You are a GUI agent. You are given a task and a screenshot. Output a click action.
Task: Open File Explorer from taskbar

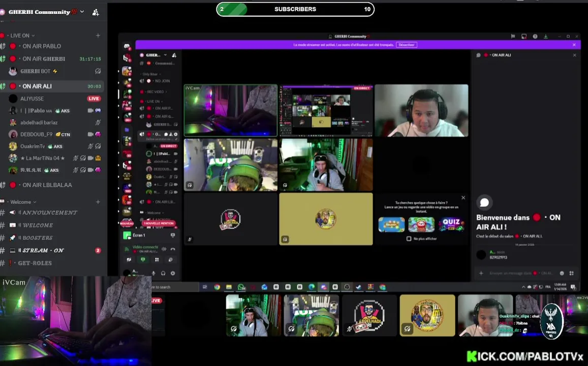[229, 287]
